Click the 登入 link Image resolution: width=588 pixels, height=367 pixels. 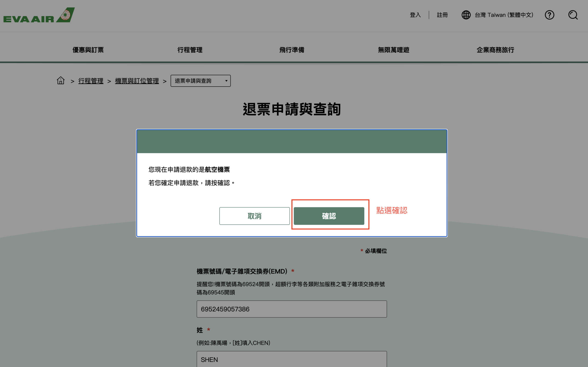pyautogui.click(x=415, y=15)
